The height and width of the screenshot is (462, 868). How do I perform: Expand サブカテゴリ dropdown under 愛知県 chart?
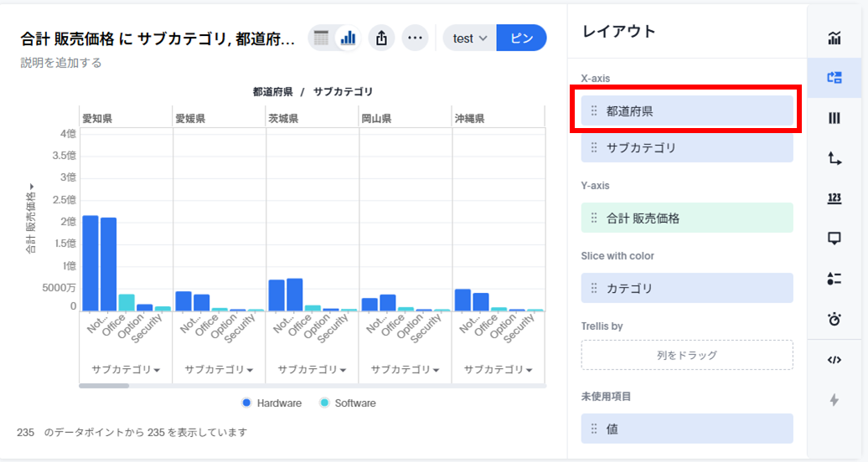pos(126,369)
